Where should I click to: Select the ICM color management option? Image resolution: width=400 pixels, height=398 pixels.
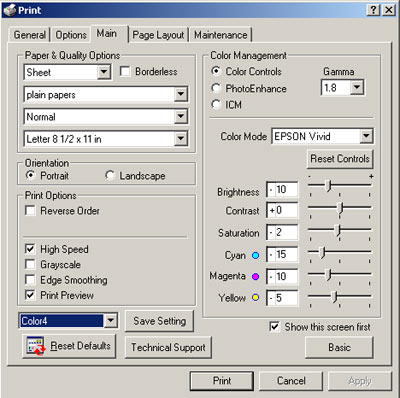216,104
